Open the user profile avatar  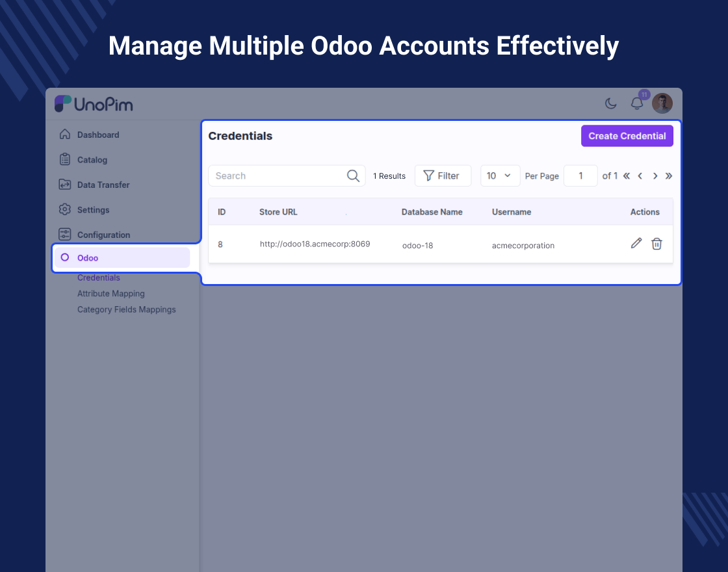[662, 103]
